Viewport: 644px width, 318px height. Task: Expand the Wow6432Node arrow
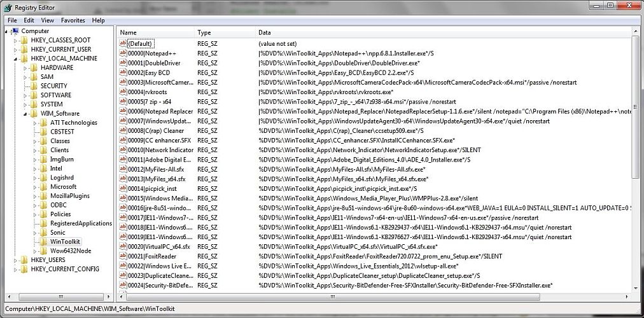point(35,251)
